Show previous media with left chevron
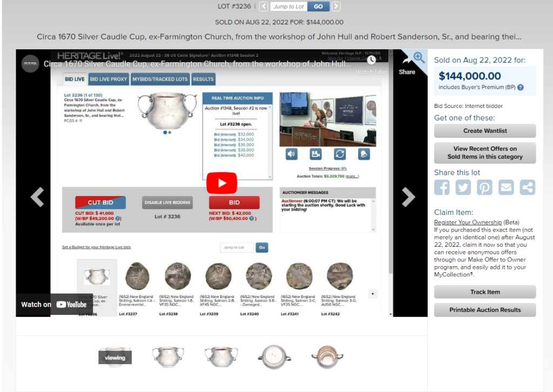This screenshot has height=392, width=553. coord(37,197)
